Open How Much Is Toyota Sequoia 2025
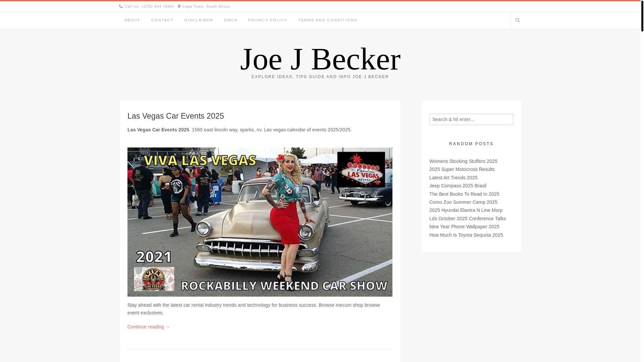Image resolution: width=644 pixels, height=362 pixels. click(x=466, y=235)
